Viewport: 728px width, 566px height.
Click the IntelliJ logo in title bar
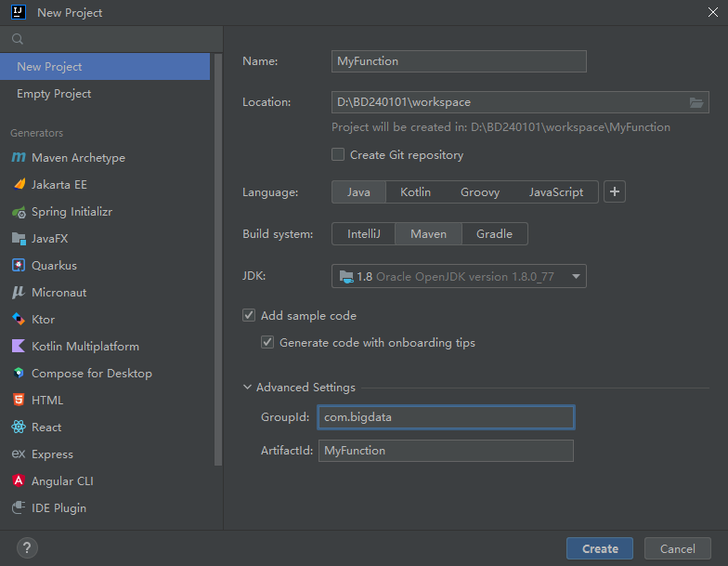[x=19, y=12]
